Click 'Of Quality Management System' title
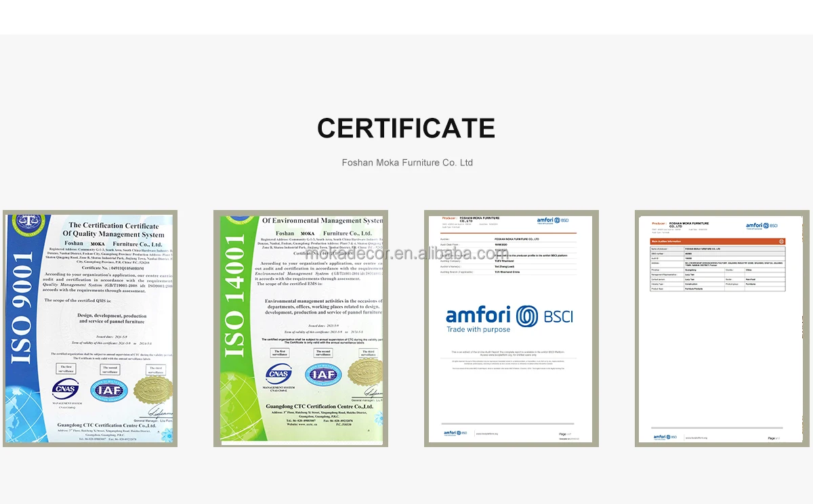813x504 pixels. (x=114, y=234)
